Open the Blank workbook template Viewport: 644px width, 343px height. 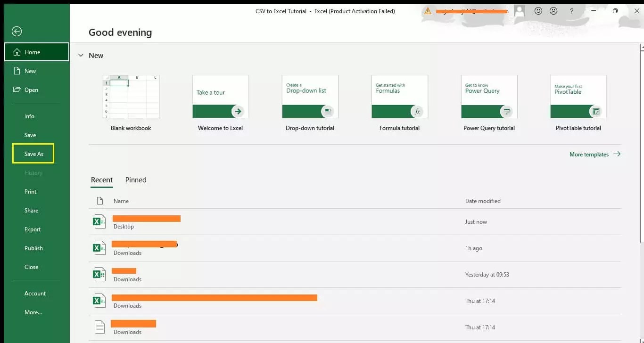click(x=131, y=97)
